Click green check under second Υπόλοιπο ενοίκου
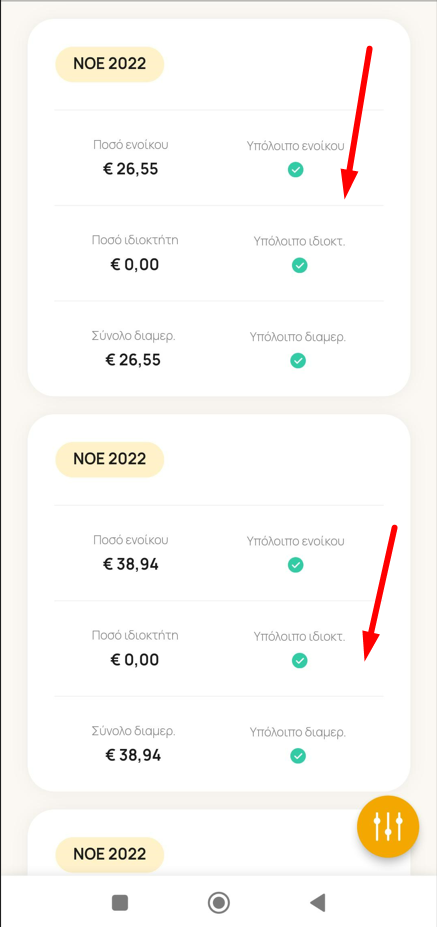The image size is (437, 927). coord(296,565)
